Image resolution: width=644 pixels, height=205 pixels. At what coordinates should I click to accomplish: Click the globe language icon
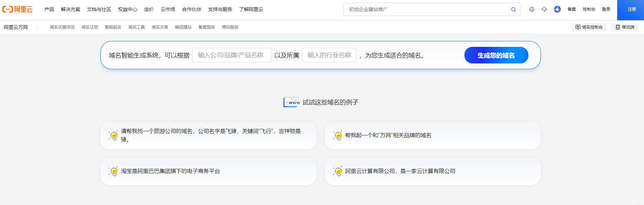pyautogui.click(x=532, y=9)
